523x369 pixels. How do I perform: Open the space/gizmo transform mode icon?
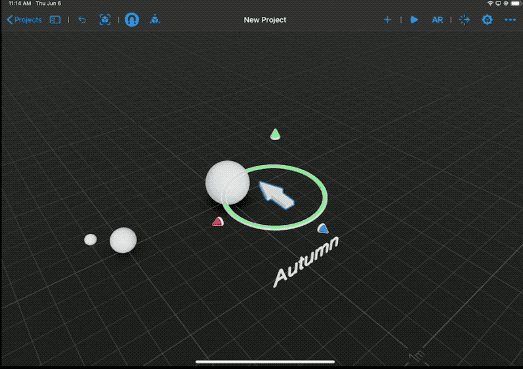(154, 19)
